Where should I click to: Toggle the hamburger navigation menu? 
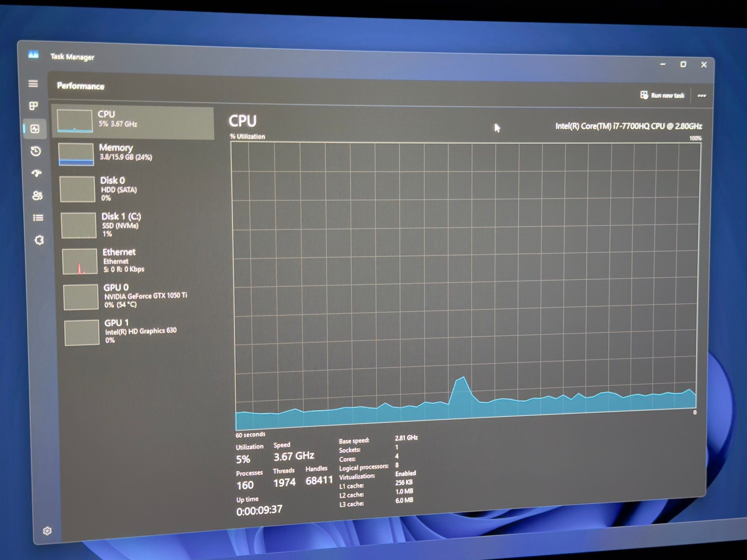33,83
